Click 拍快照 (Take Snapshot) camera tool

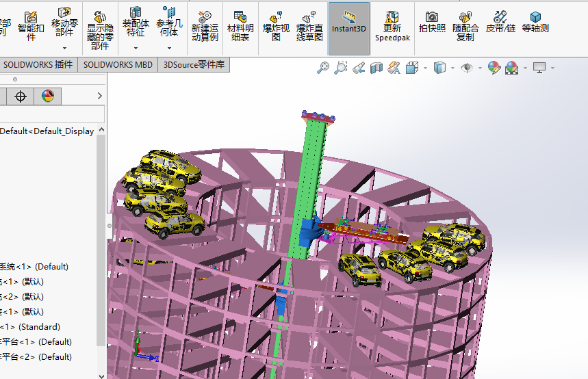pos(432,23)
